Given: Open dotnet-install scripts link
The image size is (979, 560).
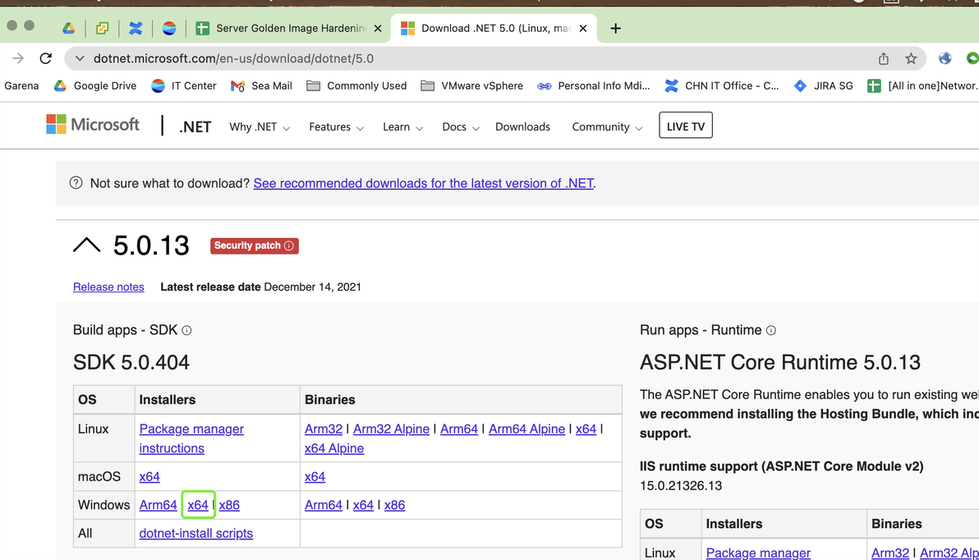Looking at the screenshot, I should (196, 533).
